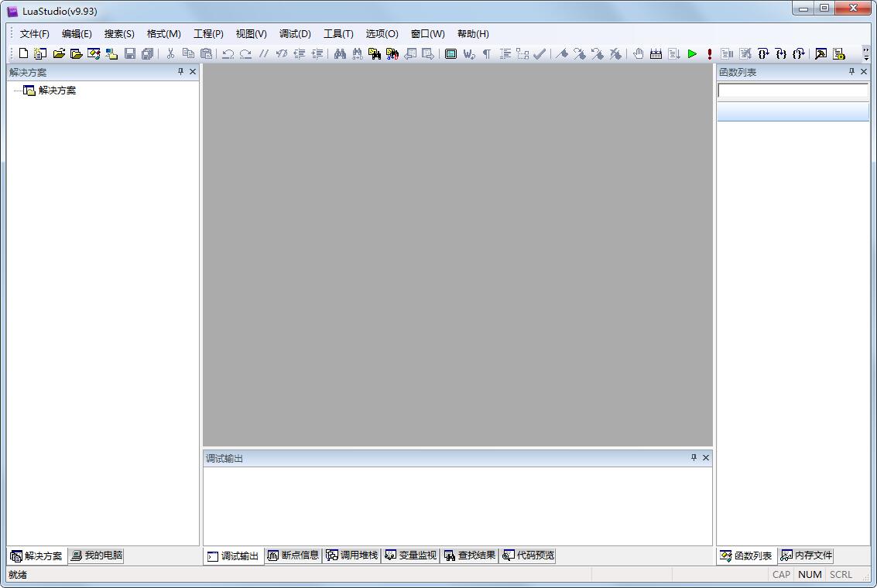The image size is (877, 588).
Task: Click the hand icon in toolbar
Action: pos(638,53)
